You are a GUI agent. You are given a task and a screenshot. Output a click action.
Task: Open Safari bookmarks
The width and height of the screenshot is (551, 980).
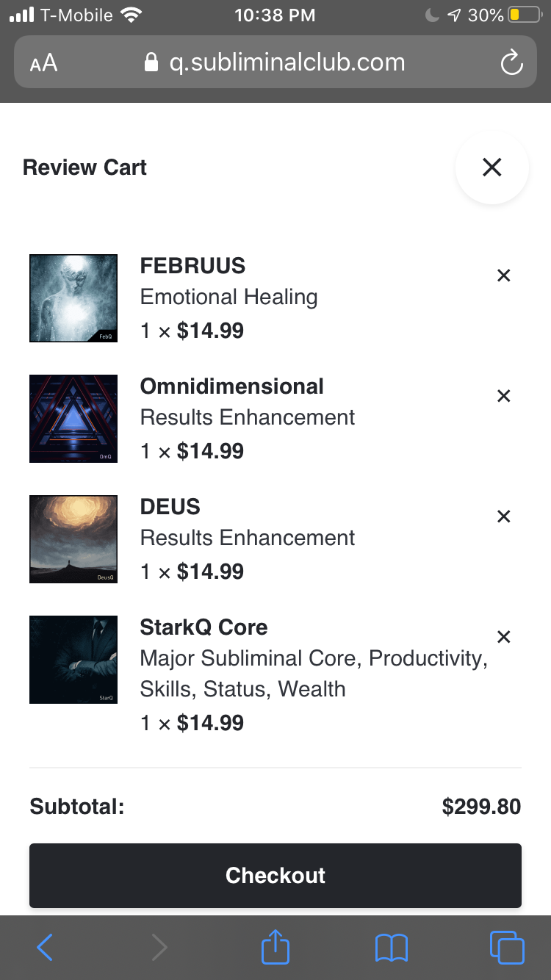(x=391, y=948)
